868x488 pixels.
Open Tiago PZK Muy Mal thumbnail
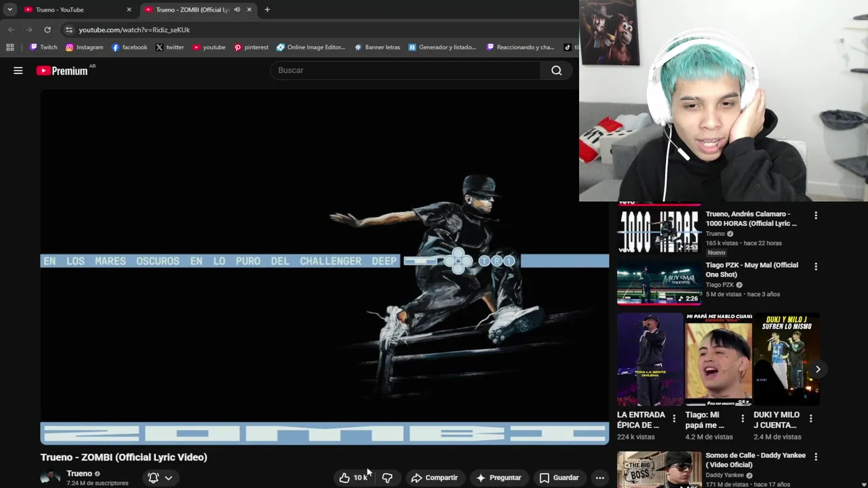tap(658, 282)
